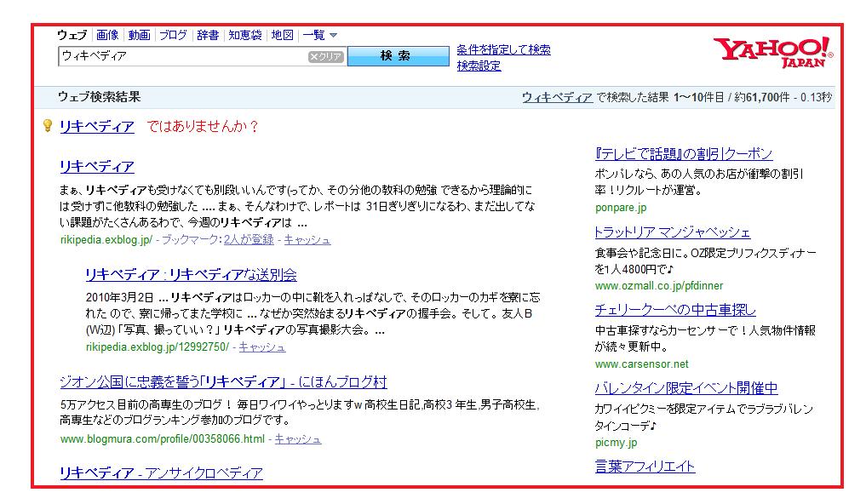Click ウィキペディア link in results header

(557, 98)
